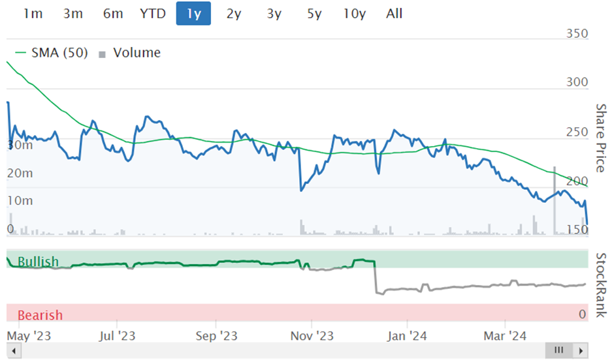This screenshot has height=364, width=614.
Task: Click the scrollbar right arrow
Action: tap(581, 350)
